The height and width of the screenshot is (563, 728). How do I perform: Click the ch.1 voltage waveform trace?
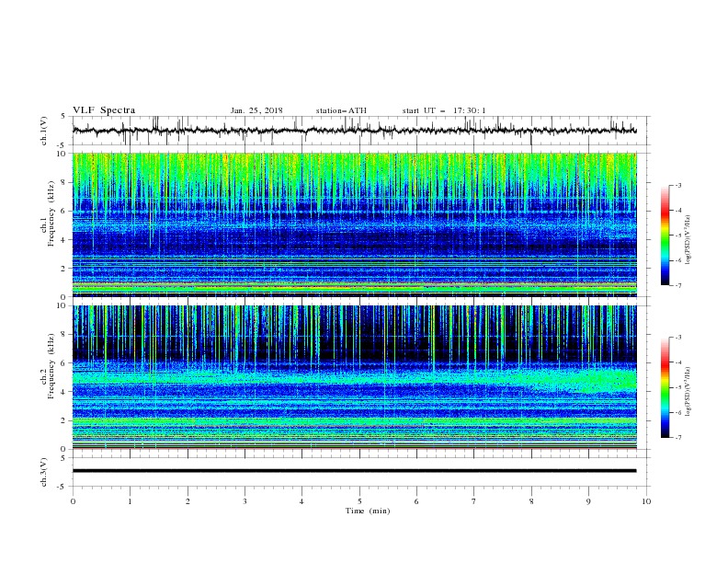[354, 131]
